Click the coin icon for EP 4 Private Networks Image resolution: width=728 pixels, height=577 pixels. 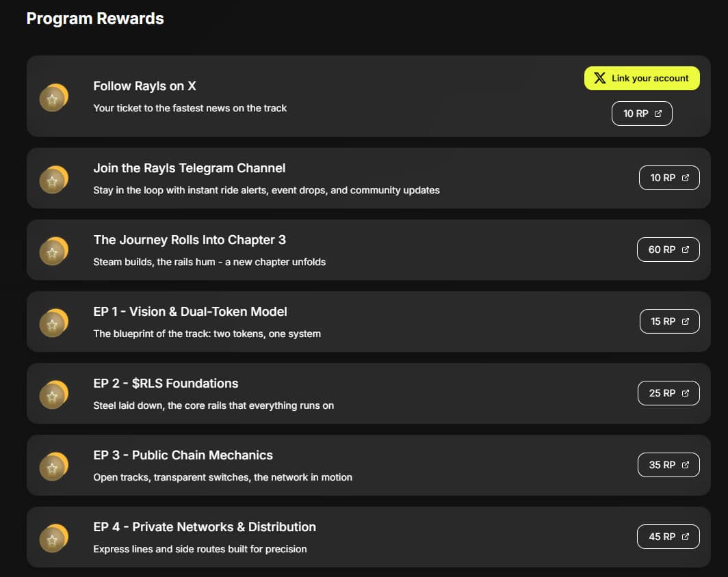[x=54, y=539]
